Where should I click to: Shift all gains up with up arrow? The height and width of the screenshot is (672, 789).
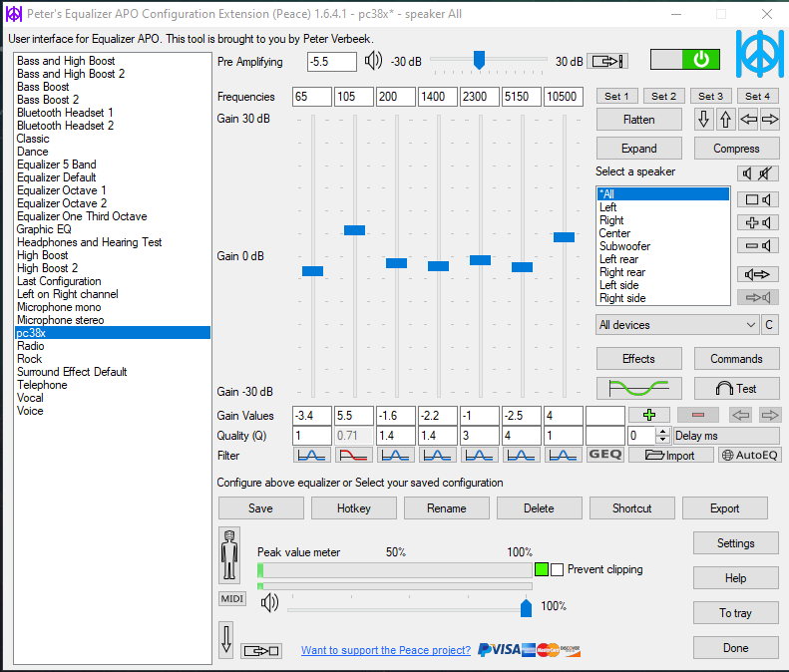tap(725, 120)
